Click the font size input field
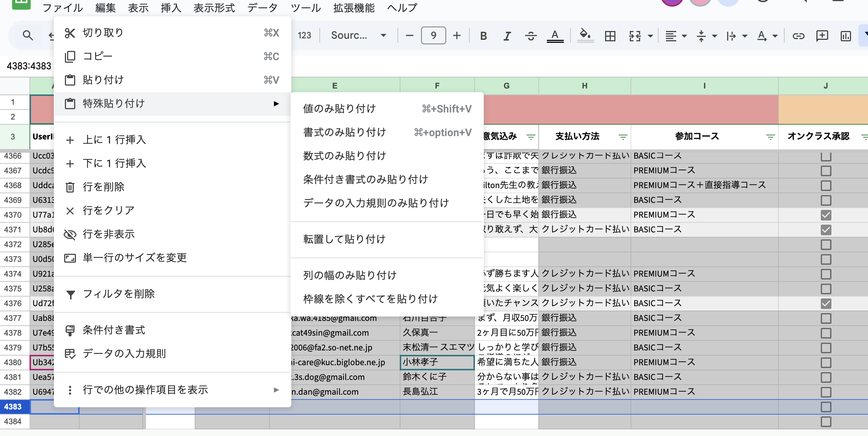The width and height of the screenshot is (868, 436). 433,35
